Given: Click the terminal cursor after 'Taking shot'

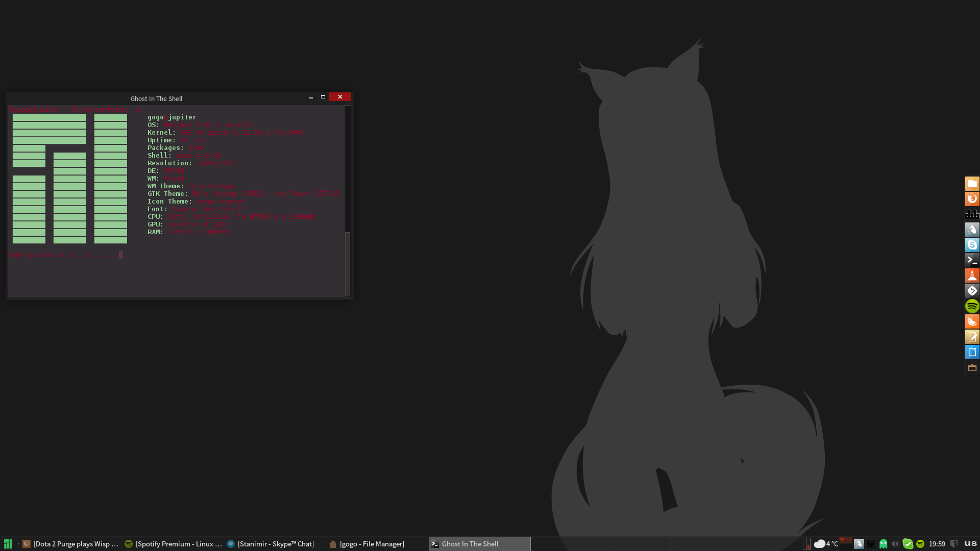Looking at the screenshot, I should pyautogui.click(x=121, y=255).
